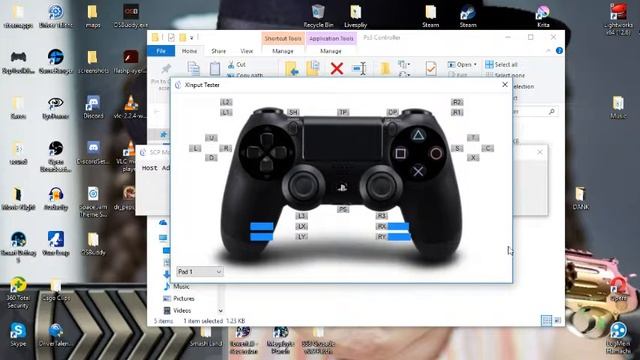The image size is (640, 360).
Task: Launch the Skype desktop shortcut
Action: pos(18,335)
